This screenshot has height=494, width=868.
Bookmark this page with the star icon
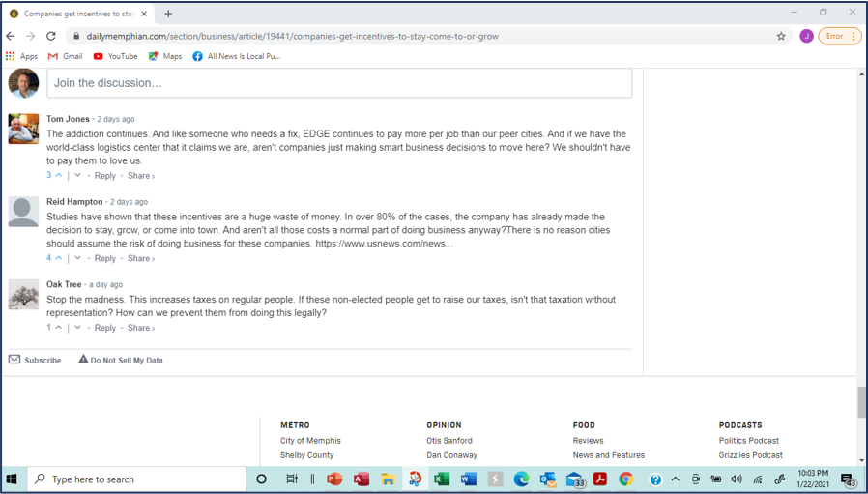coord(781,36)
